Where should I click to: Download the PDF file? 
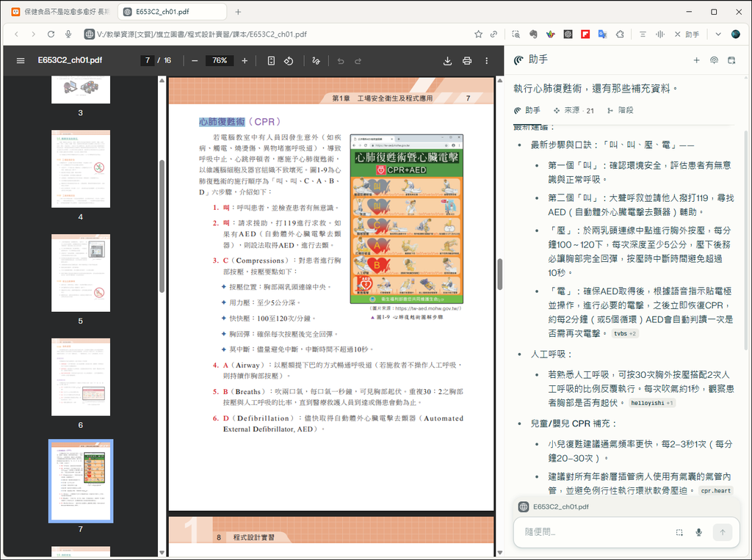447,61
